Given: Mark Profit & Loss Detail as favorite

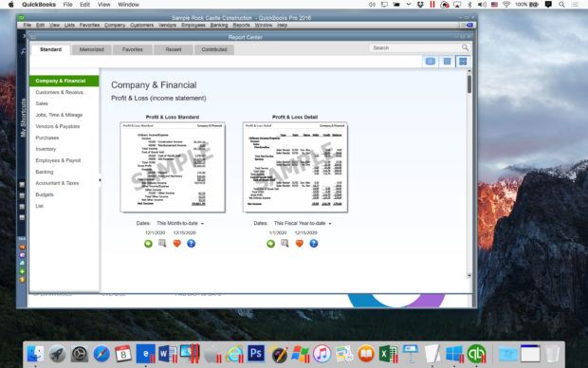Looking at the screenshot, I should pos(300,244).
